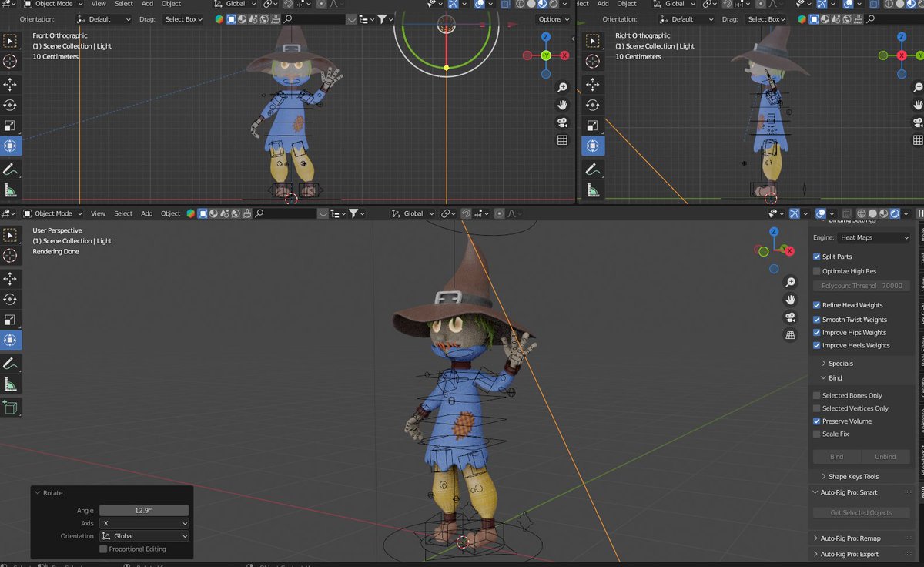The width and height of the screenshot is (924, 567).
Task: Select the Cursor tool in Front Orthographic viewport
Action: point(10,62)
